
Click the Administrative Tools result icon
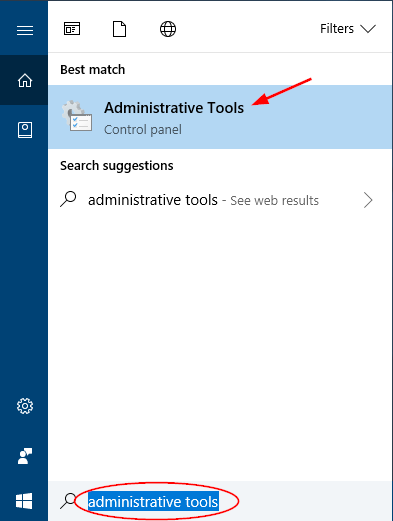point(77,116)
